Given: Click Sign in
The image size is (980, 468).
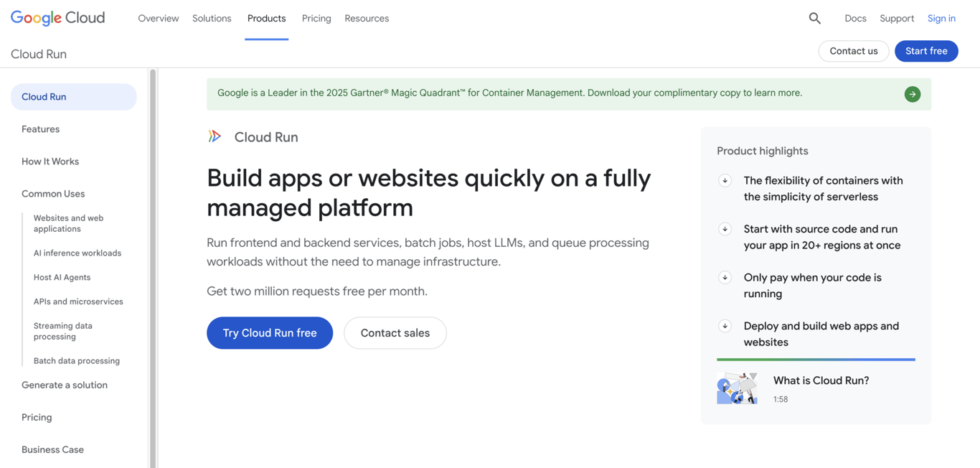Looking at the screenshot, I should click(x=941, y=19).
